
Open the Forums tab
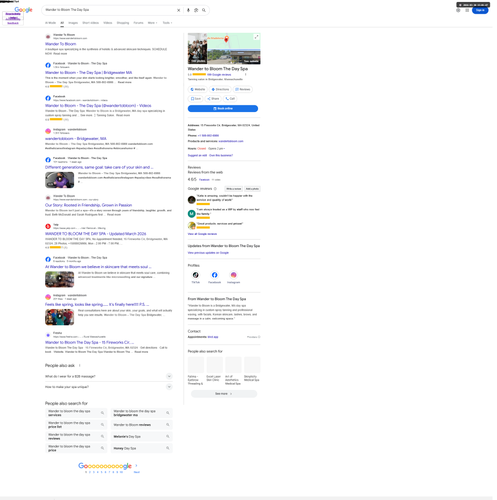pos(138,23)
